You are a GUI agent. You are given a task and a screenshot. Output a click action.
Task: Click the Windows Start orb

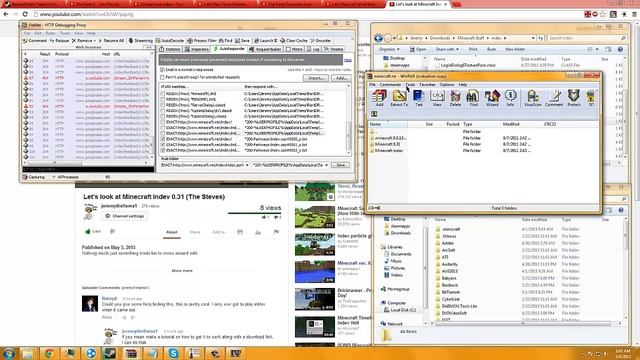tap(8, 353)
